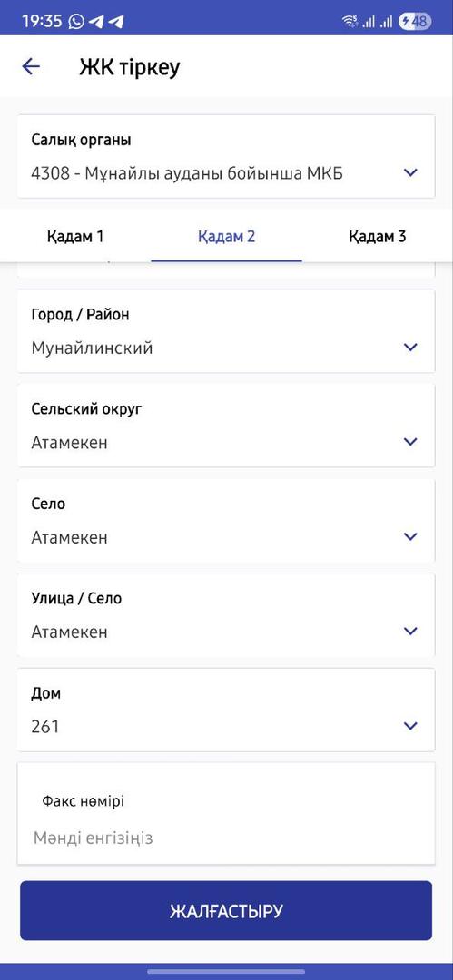This screenshot has width=453, height=980.
Task: Tap the first Telegram status icon
Action: pos(96,21)
